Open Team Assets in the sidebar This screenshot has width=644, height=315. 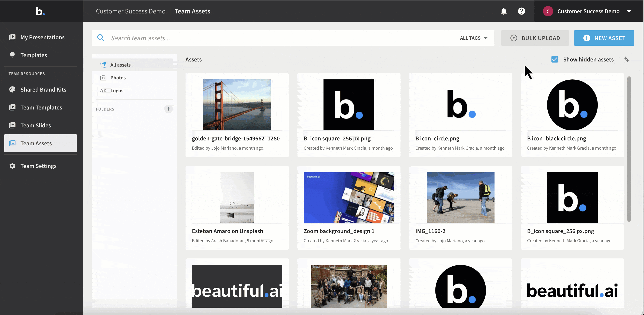click(x=41, y=143)
